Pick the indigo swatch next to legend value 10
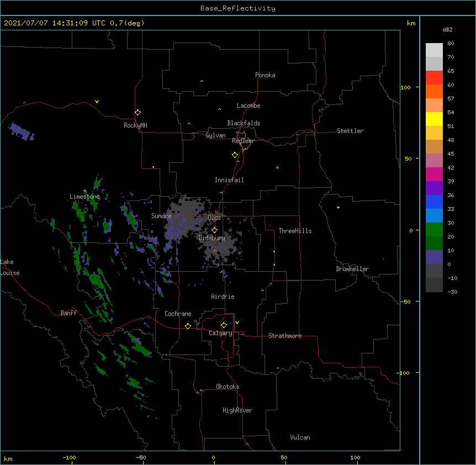The image size is (476, 465). pyautogui.click(x=434, y=257)
